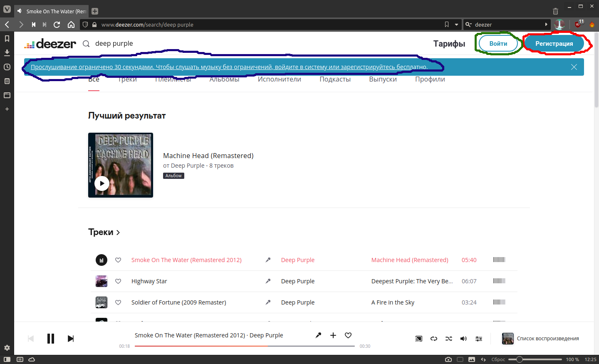
Task: Switch to the Альбомы tab
Action: 224,79
